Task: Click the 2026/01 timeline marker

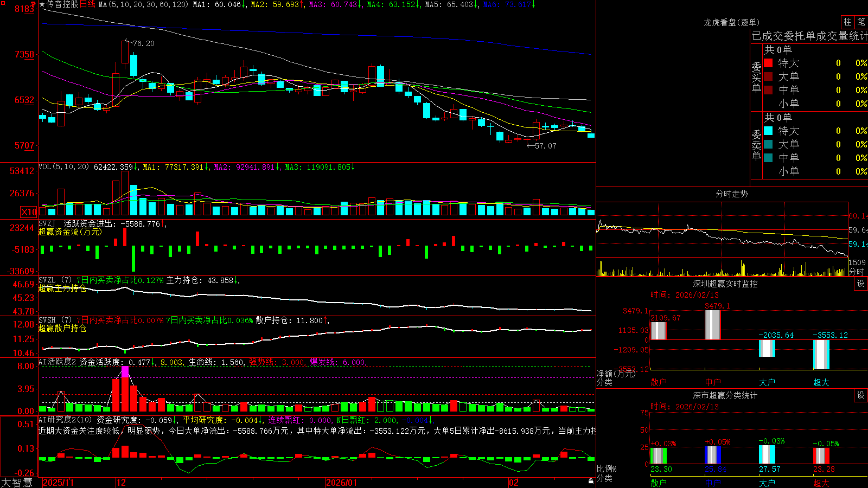Action: pos(342,483)
